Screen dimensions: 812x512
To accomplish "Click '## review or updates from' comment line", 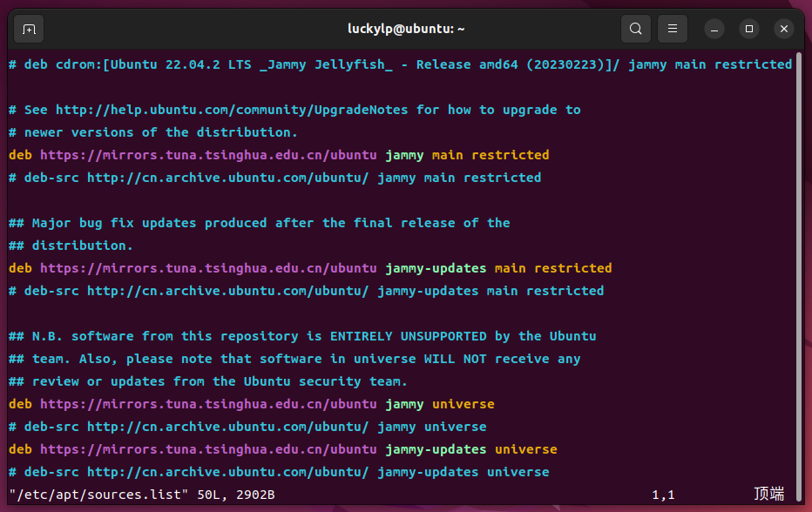I will (208, 381).
